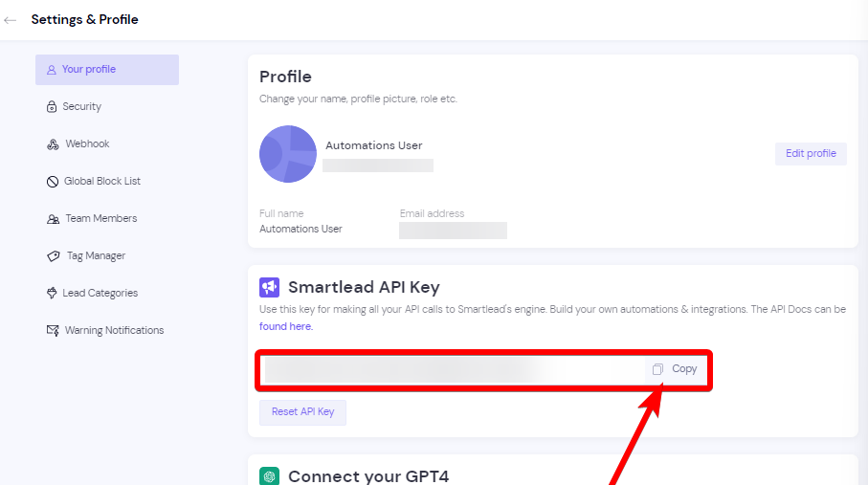Screen dimensions: 868x485
Task: Click the Webhook icon in sidebar
Action: (x=53, y=144)
